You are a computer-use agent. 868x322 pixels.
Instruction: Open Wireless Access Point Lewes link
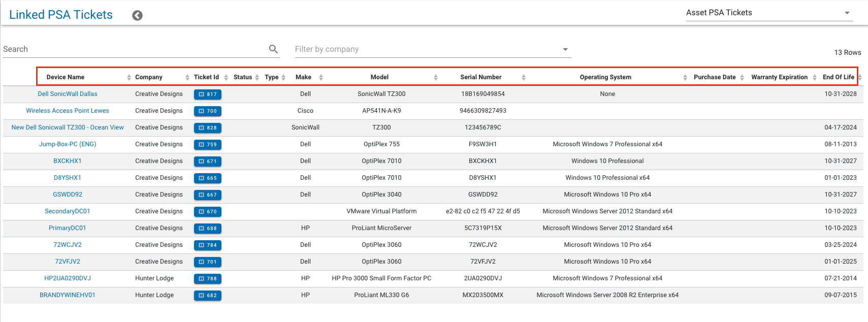point(68,111)
